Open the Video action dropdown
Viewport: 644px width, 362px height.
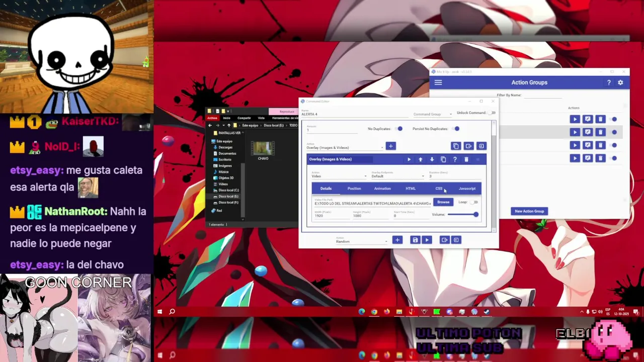click(x=339, y=175)
